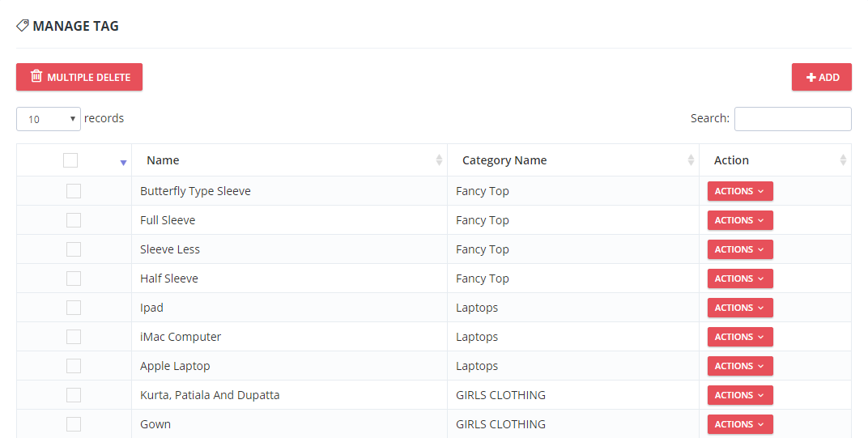This screenshot has width=868, height=438.
Task: Open the records per page dropdown
Action: click(x=49, y=119)
